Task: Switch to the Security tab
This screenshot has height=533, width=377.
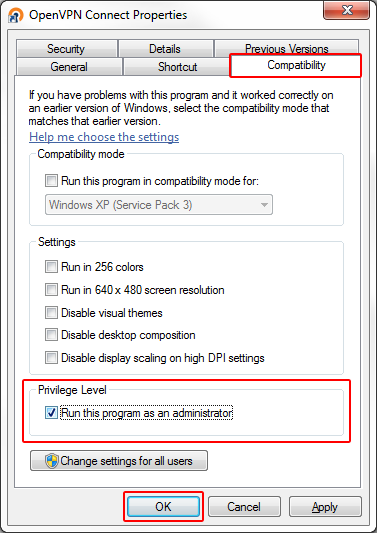Action: click(67, 49)
